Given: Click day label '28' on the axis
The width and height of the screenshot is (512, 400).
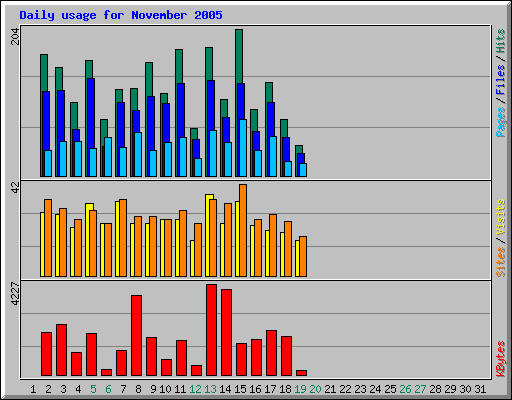Looking at the screenshot, I should pyautogui.click(x=435, y=389).
